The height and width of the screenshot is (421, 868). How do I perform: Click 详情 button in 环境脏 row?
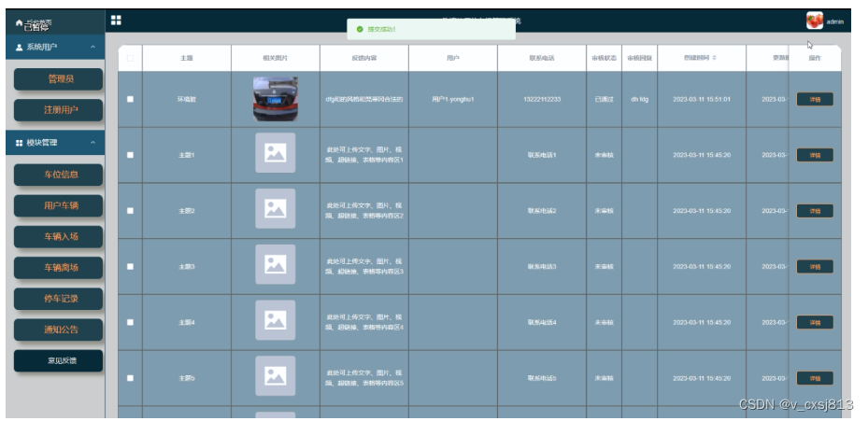click(x=815, y=100)
